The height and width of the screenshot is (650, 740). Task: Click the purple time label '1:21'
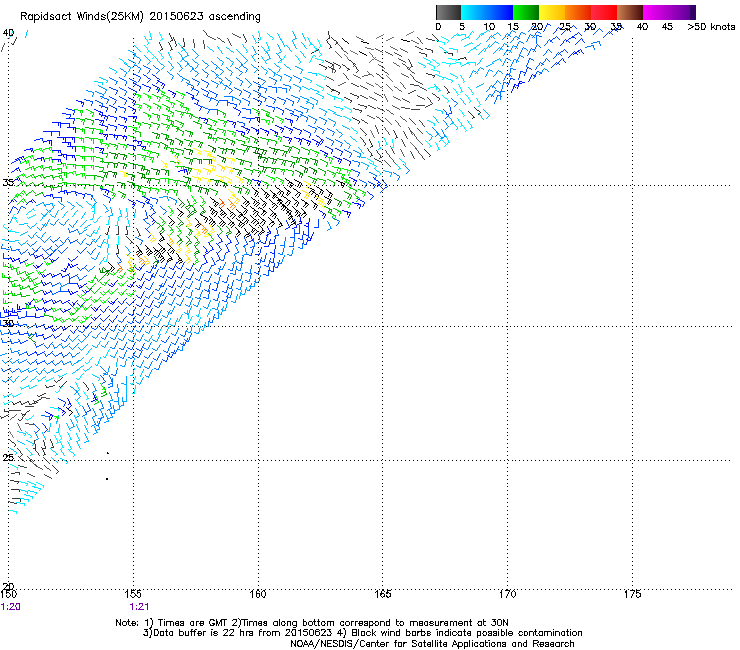tap(139, 607)
